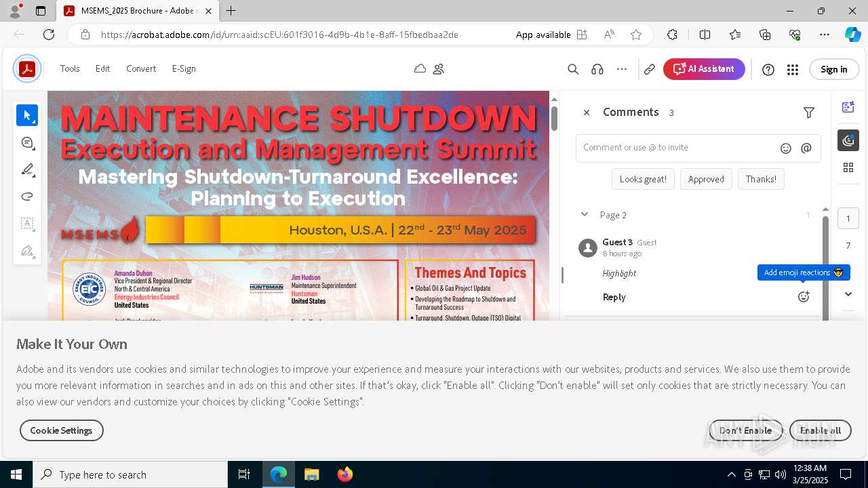The image size is (868, 488).
Task: Open the share with others icon
Action: (x=439, y=68)
